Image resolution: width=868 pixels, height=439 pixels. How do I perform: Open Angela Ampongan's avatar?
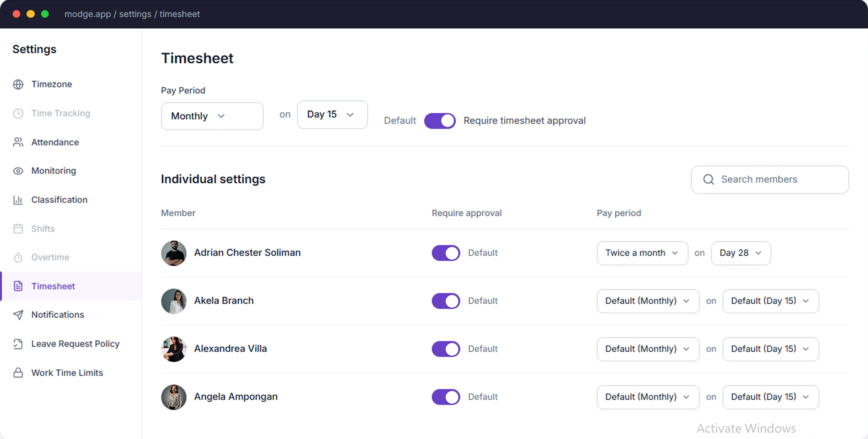pyautogui.click(x=174, y=397)
